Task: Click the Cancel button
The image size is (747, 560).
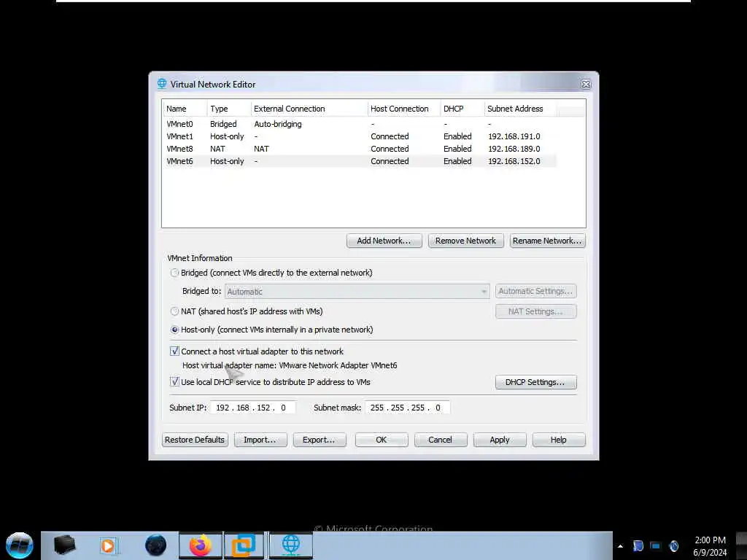Action: [x=440, y=440]
